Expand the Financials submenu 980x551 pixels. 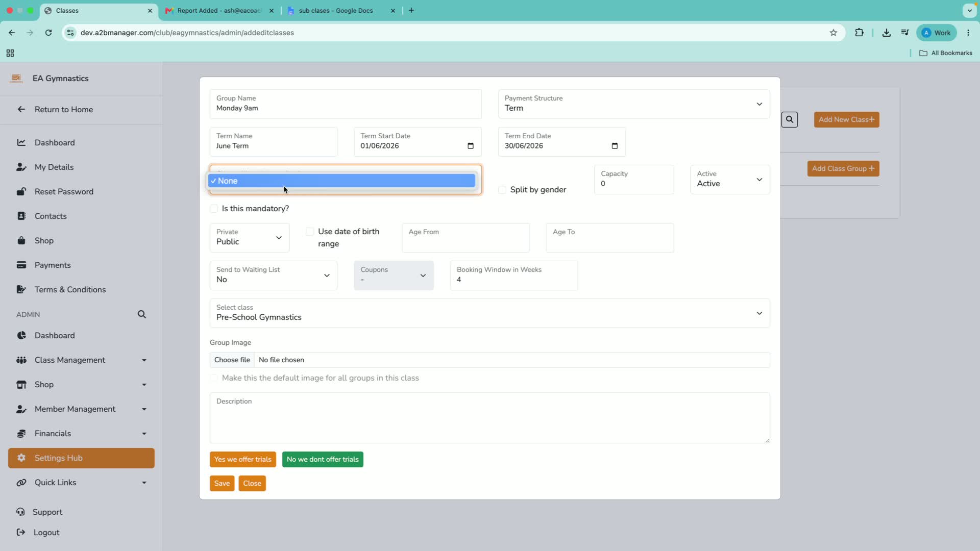[144, 434]
